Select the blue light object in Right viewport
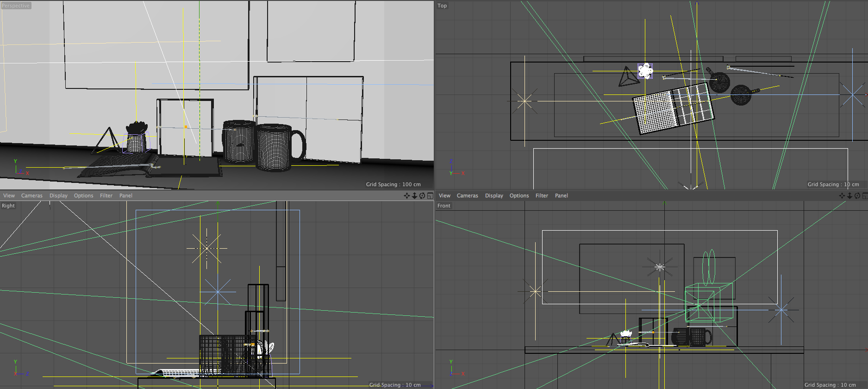 218,291
